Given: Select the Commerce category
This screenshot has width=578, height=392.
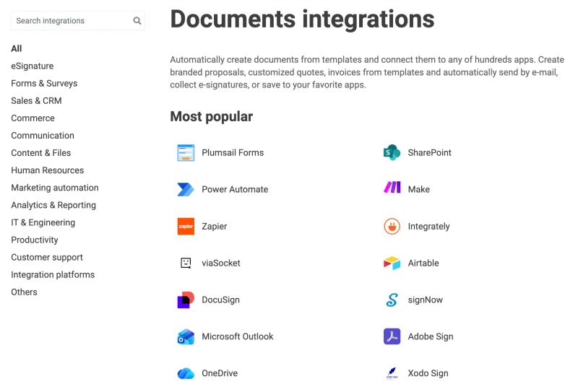Looking at the screenshot, I should click(33, 118).
